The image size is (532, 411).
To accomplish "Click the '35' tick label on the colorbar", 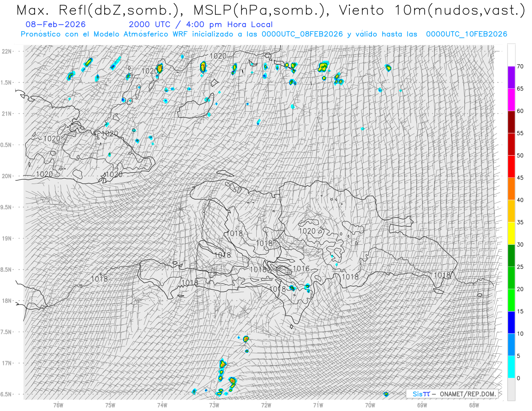I will 520,222.
